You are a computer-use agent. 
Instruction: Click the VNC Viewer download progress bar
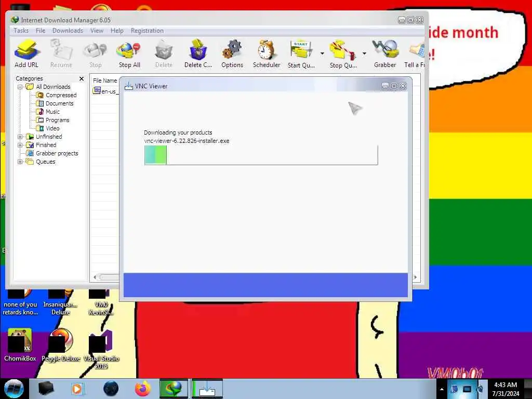pos(261,155)
